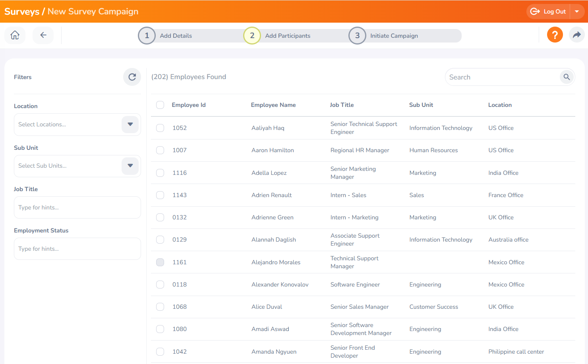
Task: Select Aaron Hamilton's checkbox
Action: (160, 150)
